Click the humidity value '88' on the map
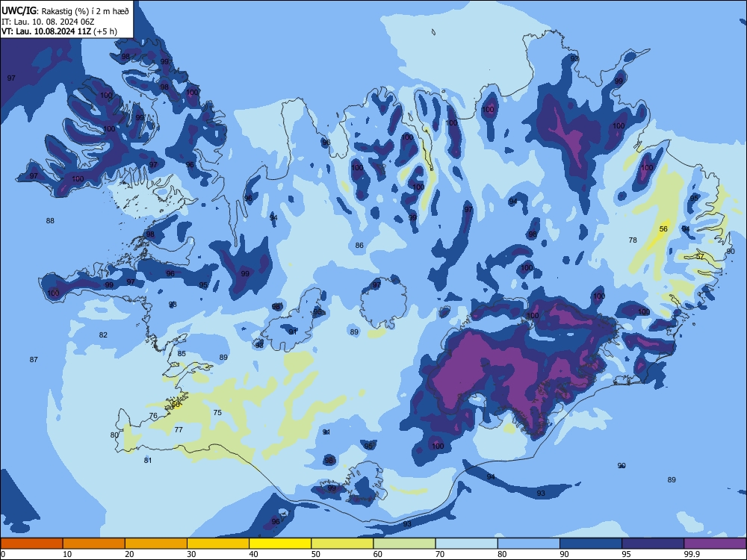This screenshot has height=560, width=747. 50,220
